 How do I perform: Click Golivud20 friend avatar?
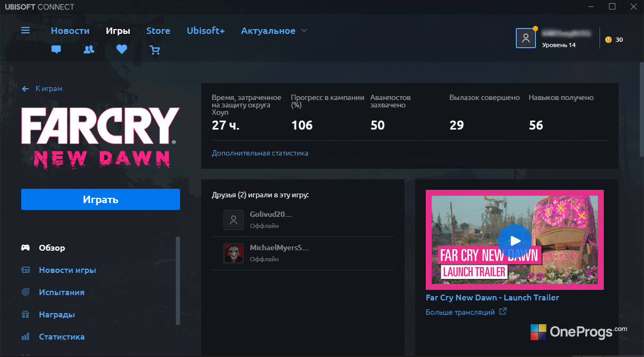coord(234,220)
